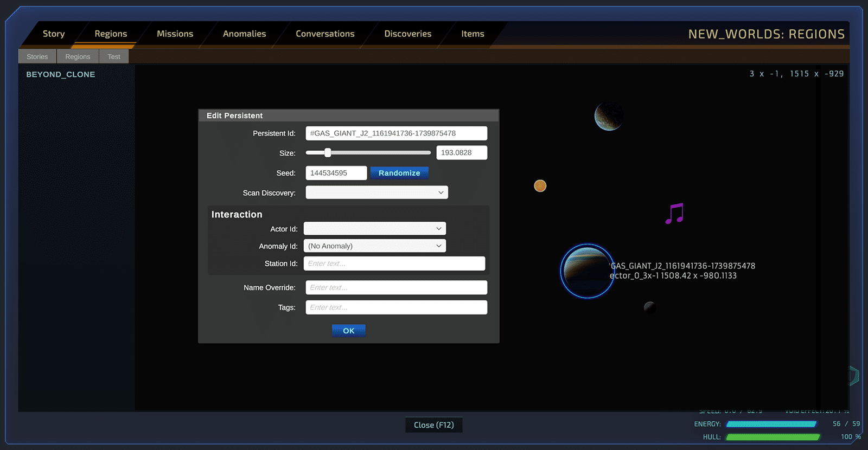This screenshot has height=450, width=868.
Task: Click the NEW_WORLDS: REGIONS title
Action: tap(767, 34)
